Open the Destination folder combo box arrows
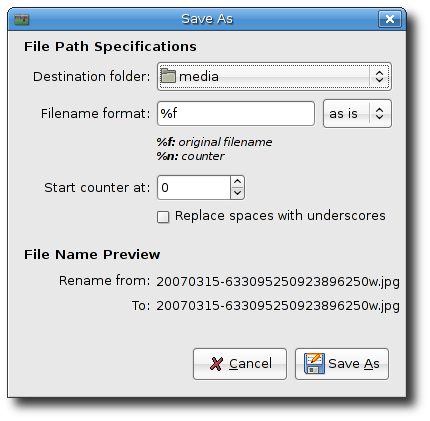The image size is (430, 421). [379, 76]
